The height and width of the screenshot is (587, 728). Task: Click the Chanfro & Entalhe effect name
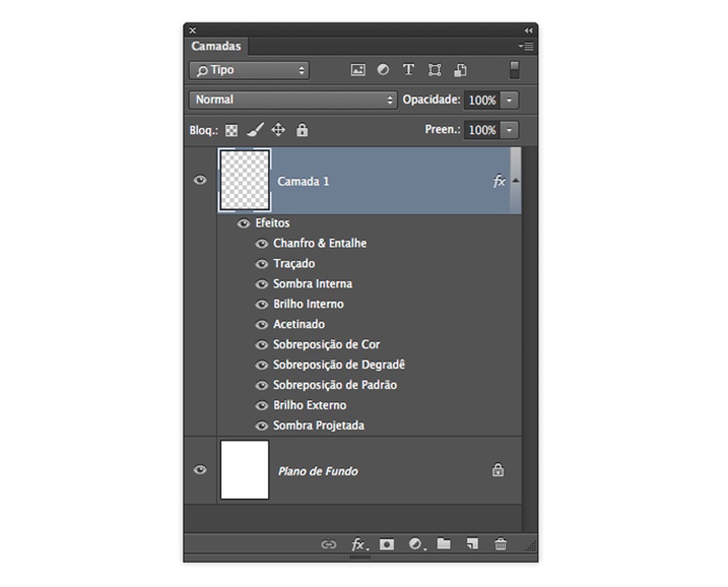(320, 244)
